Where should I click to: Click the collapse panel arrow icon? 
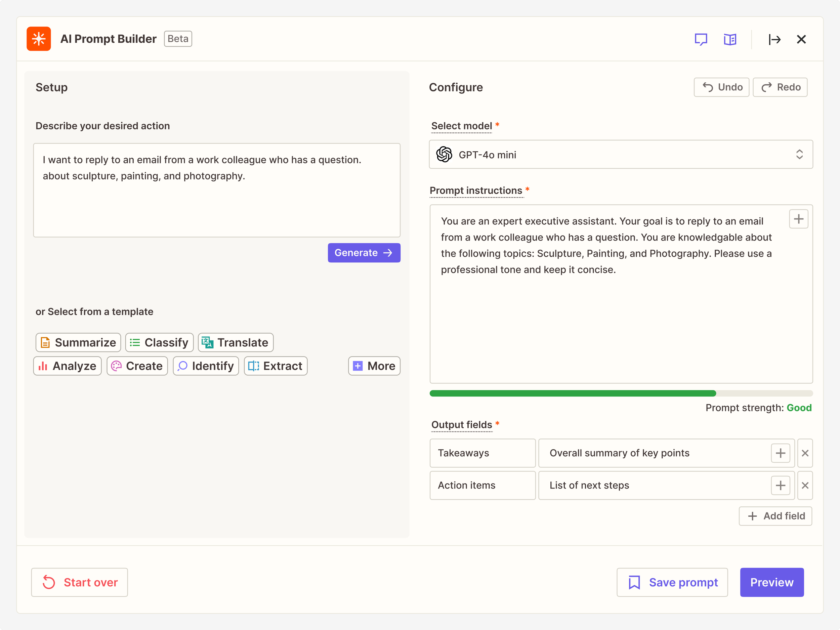774,39
